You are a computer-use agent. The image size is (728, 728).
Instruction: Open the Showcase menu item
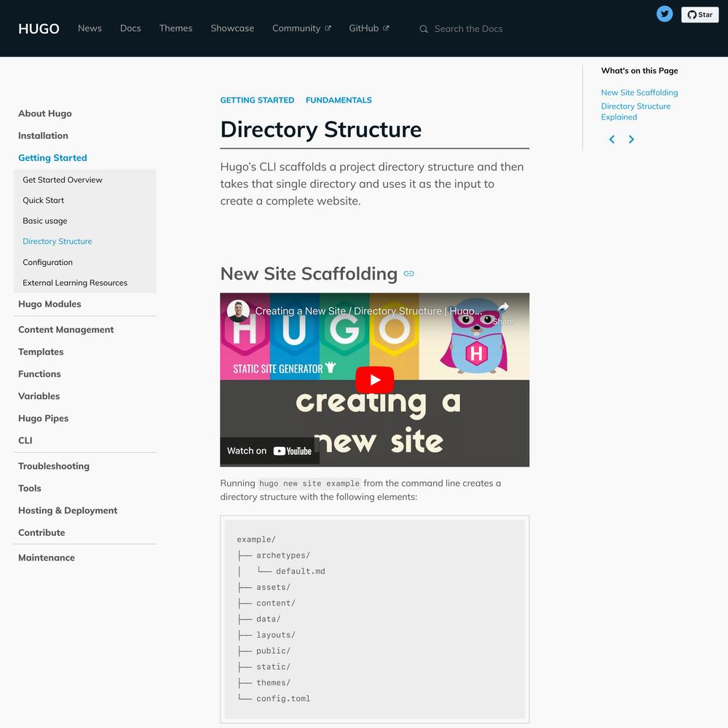click(x=232, y=28)
